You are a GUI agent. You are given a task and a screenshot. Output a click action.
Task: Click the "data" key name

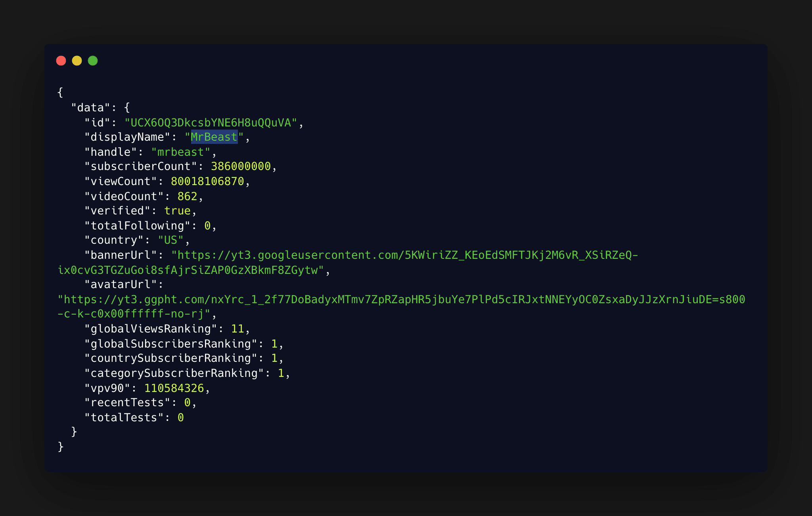pyautogui.click(x=91, y=108)
